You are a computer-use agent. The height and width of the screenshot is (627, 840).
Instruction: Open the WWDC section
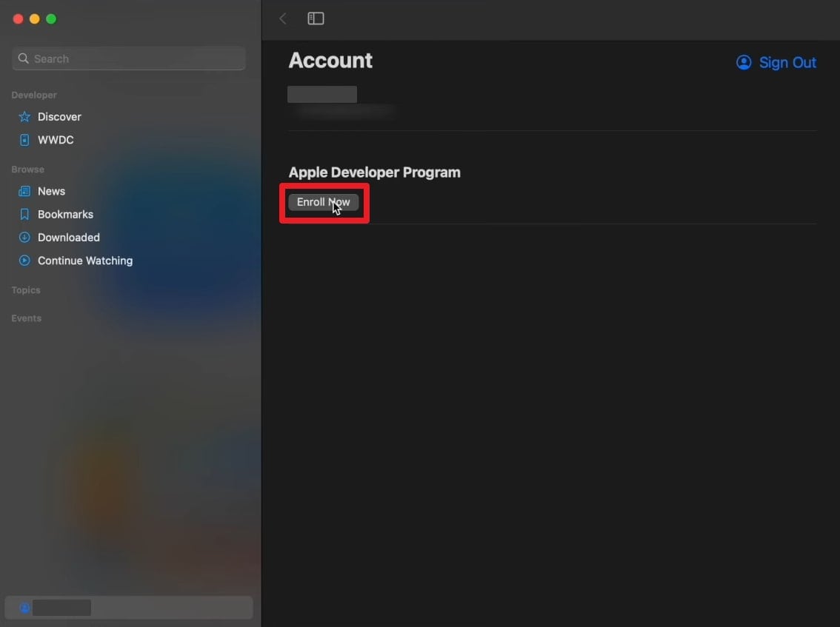click(x=55, y=140)
